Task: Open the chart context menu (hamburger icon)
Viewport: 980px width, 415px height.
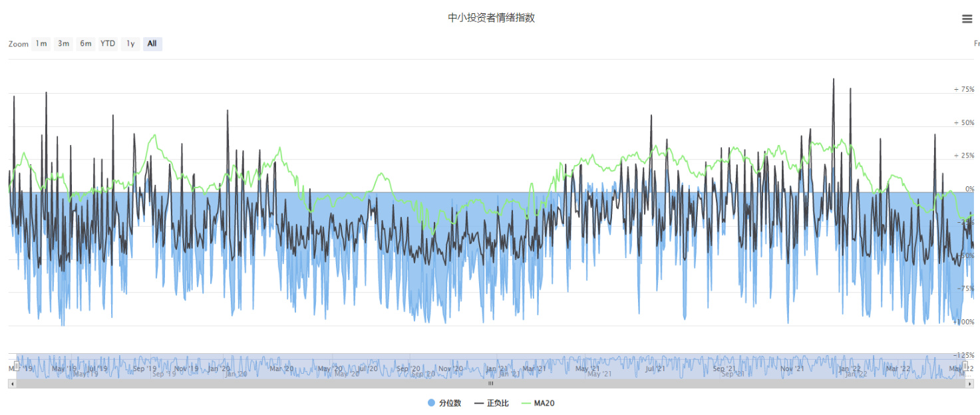Action: point(967,19)
